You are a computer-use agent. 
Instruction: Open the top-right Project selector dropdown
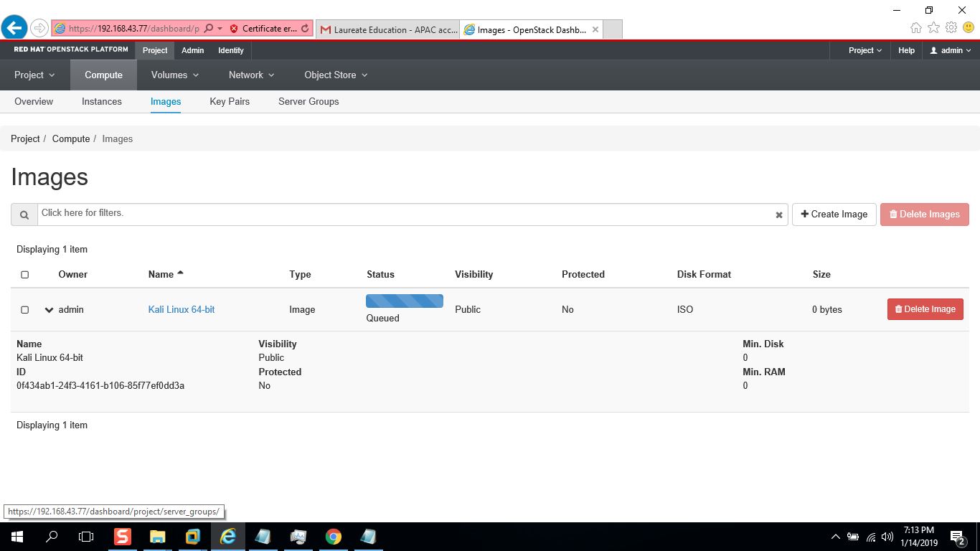(x=865, y=50)
